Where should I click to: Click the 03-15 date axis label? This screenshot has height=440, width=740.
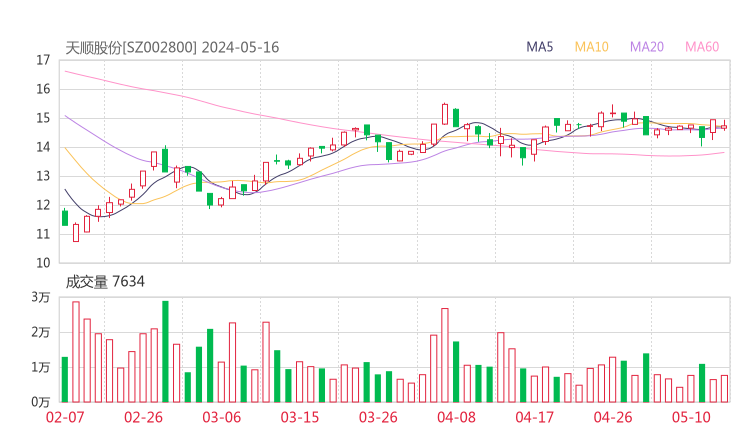(300, 417)
